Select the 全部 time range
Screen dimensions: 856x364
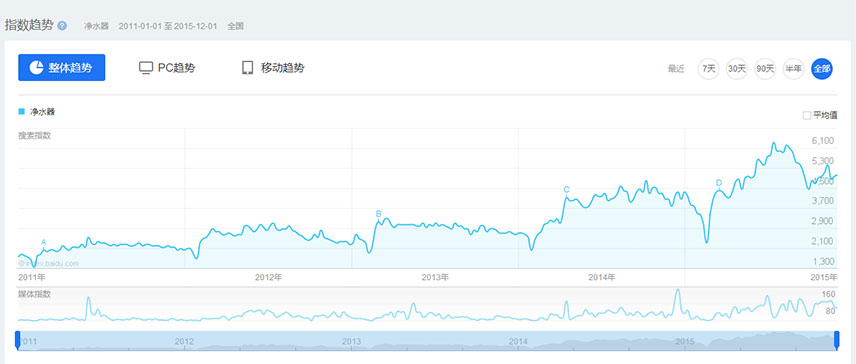click(x=822, y=69)
